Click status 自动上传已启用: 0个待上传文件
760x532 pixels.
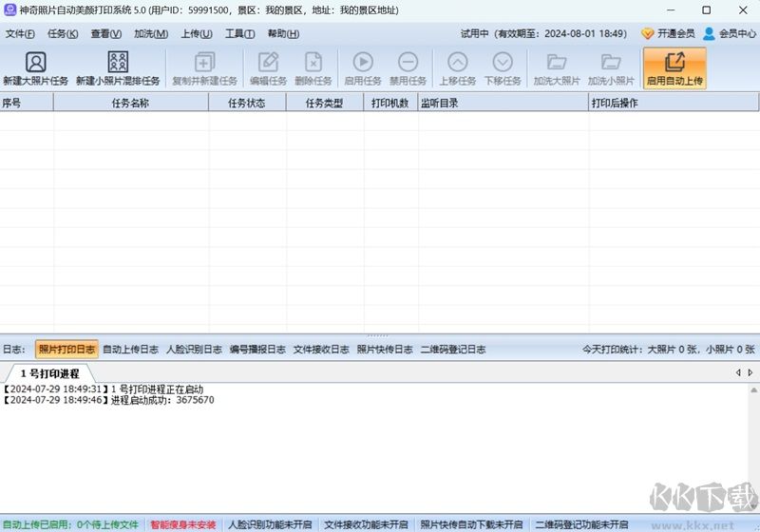pyautogui.click(x=70, y=524)
